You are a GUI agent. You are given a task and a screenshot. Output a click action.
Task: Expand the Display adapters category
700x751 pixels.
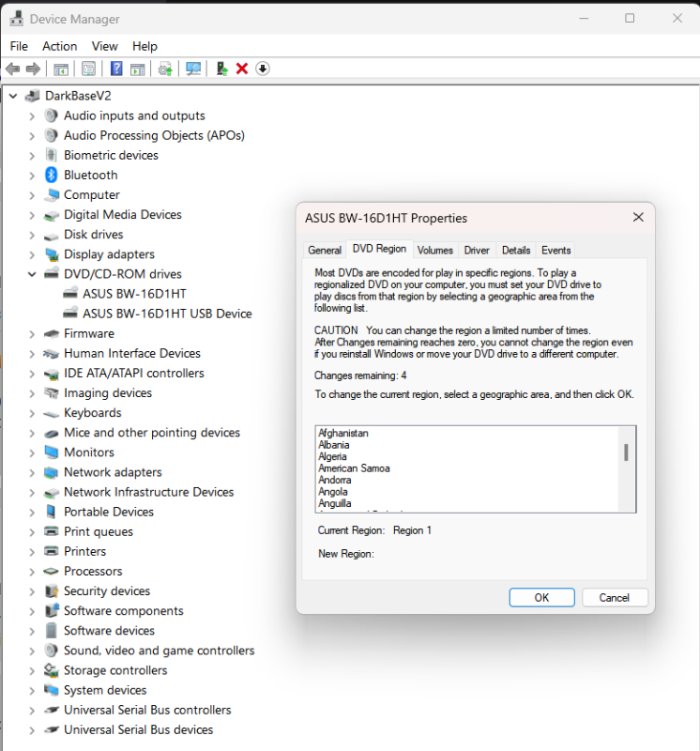point(32,254)
